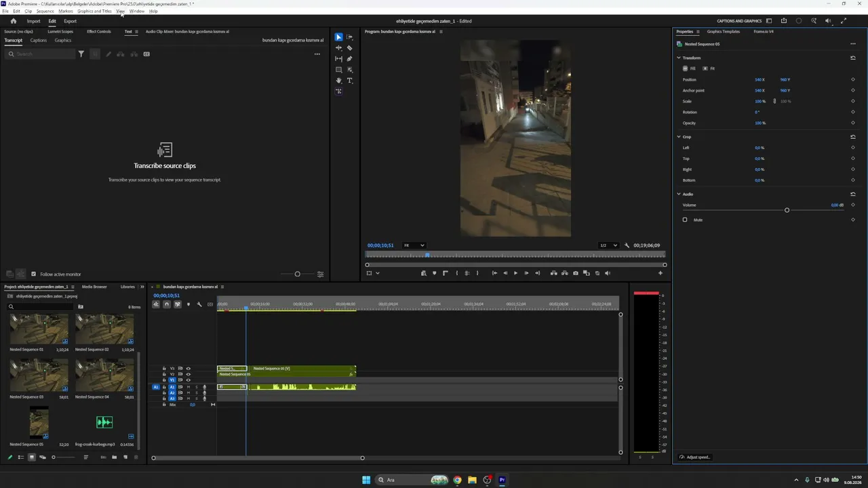Click Play in the Program monitor
The height and width of the screenshot is (488, 868).
point(515,273)
